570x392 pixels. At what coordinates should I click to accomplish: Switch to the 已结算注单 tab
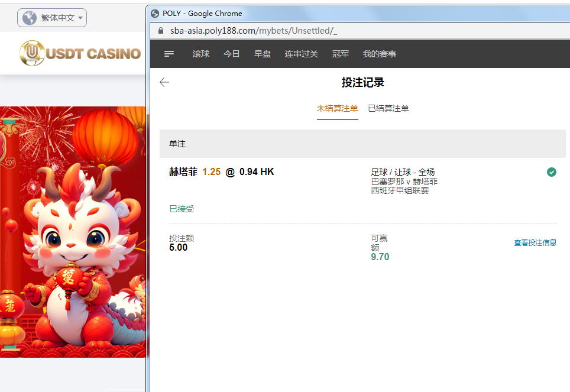[388, 108]
